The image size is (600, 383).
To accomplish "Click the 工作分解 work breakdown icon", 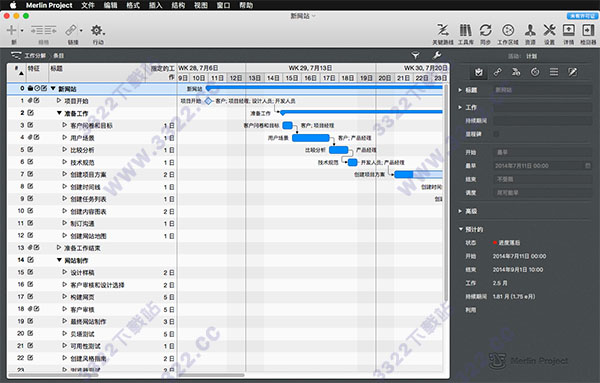I will (x=16, y=55).
